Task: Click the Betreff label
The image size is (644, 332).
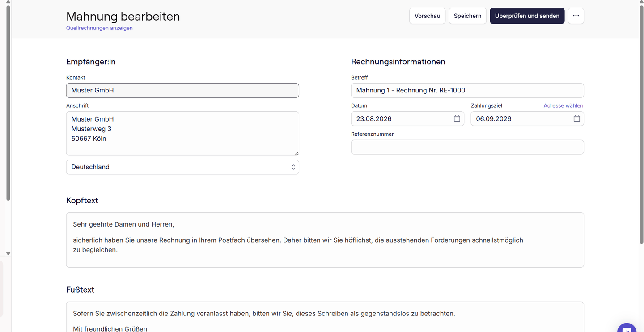Action: click(360, 77)
